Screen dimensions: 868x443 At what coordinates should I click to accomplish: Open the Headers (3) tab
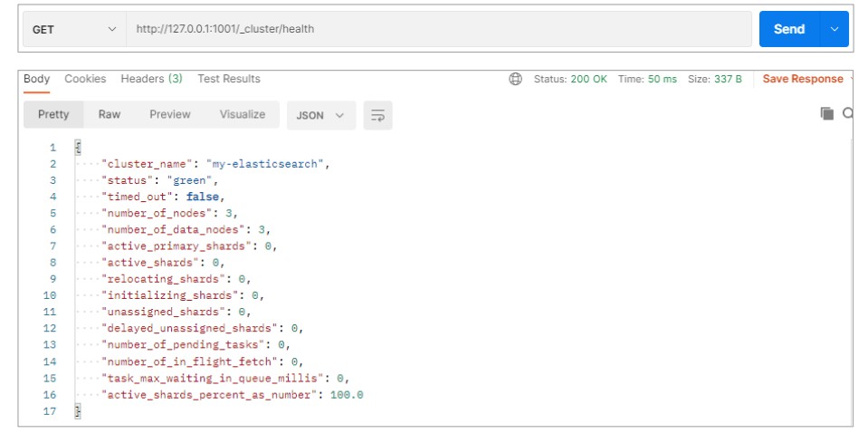pyautogui.click(x=151, y=79)
